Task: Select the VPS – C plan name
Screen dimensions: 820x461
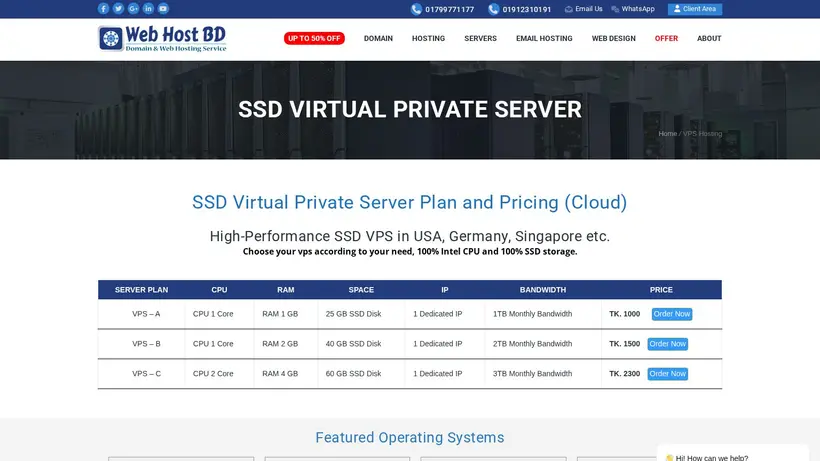Action: [146, 374]
